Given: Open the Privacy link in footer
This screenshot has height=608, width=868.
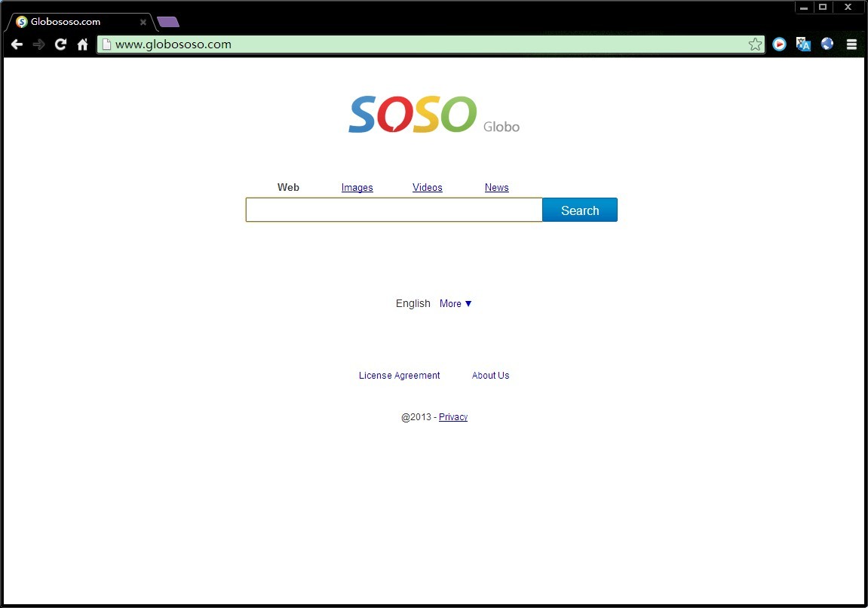Looking at the screenshot, I should click(452, 417).
